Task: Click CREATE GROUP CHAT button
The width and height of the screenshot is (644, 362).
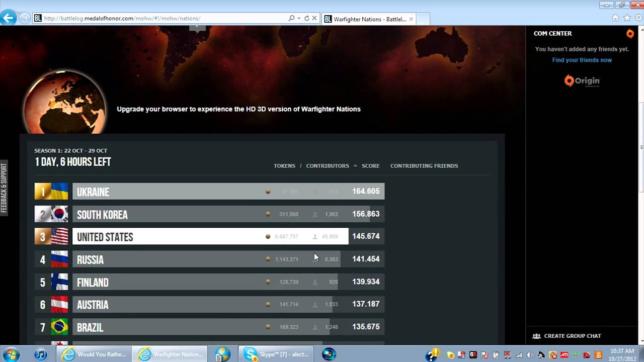Action: [567, 336]
